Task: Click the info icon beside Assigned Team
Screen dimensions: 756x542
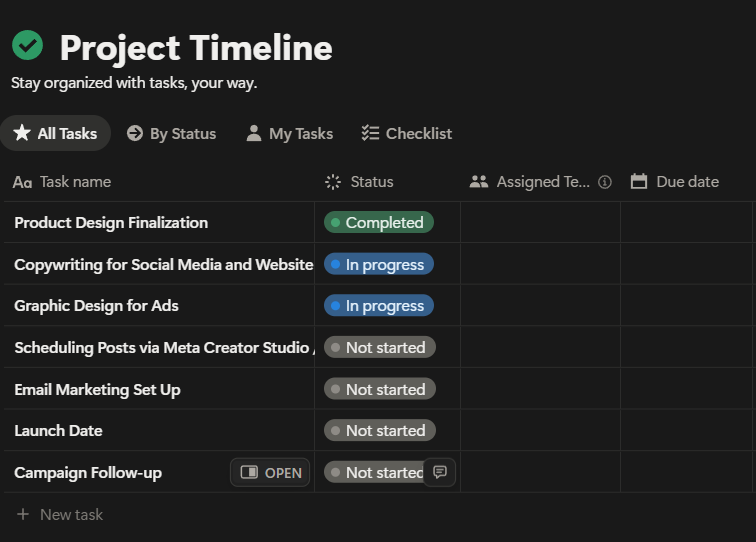Action: coord(604,182)
